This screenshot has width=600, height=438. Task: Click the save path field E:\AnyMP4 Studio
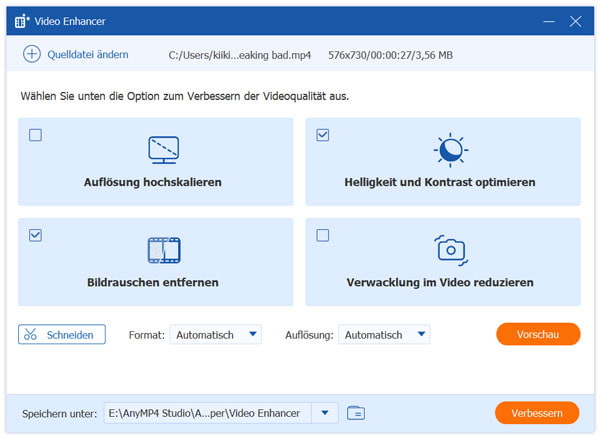(x=207, y=413)
